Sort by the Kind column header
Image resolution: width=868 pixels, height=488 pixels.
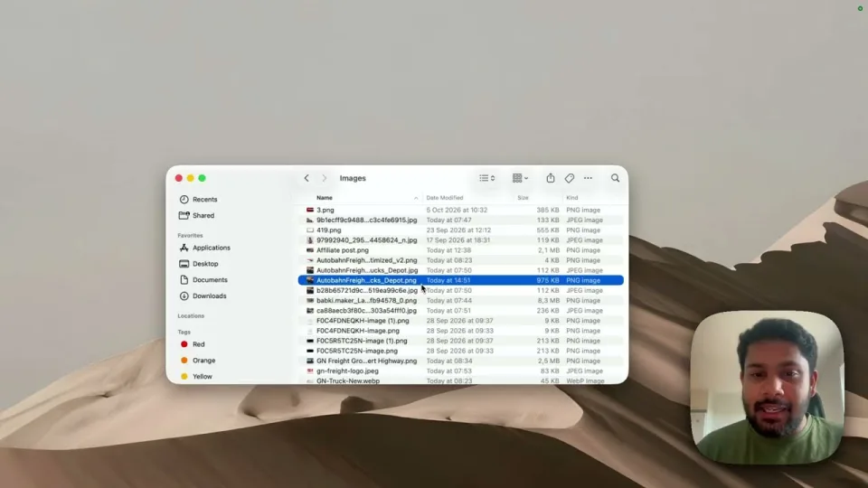[x=571, y=198]
